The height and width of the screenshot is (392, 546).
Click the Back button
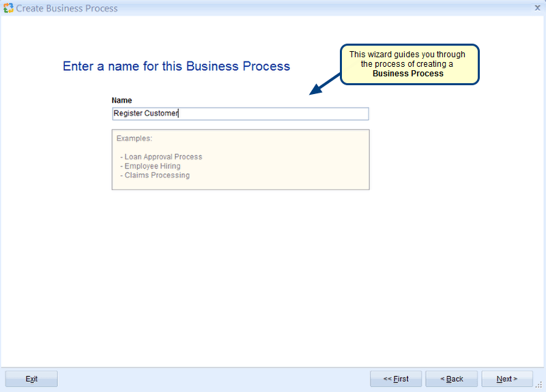tap(451, 379)
